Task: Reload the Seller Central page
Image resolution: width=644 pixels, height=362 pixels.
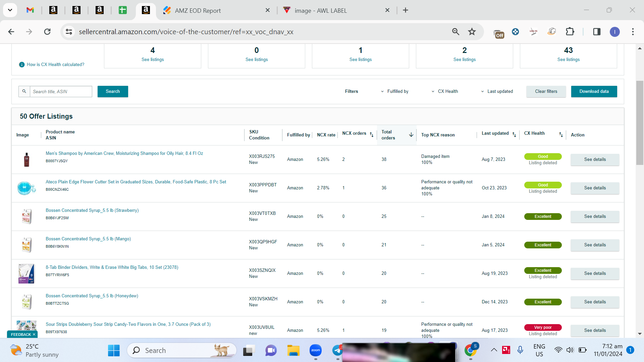Action: (x=47, y=32)
